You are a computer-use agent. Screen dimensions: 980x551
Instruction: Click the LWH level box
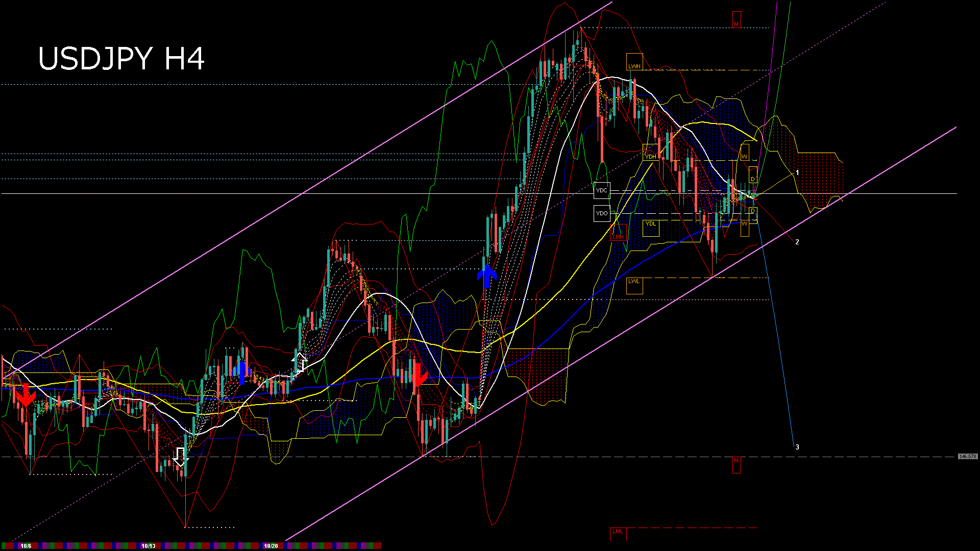pos(634,62)
